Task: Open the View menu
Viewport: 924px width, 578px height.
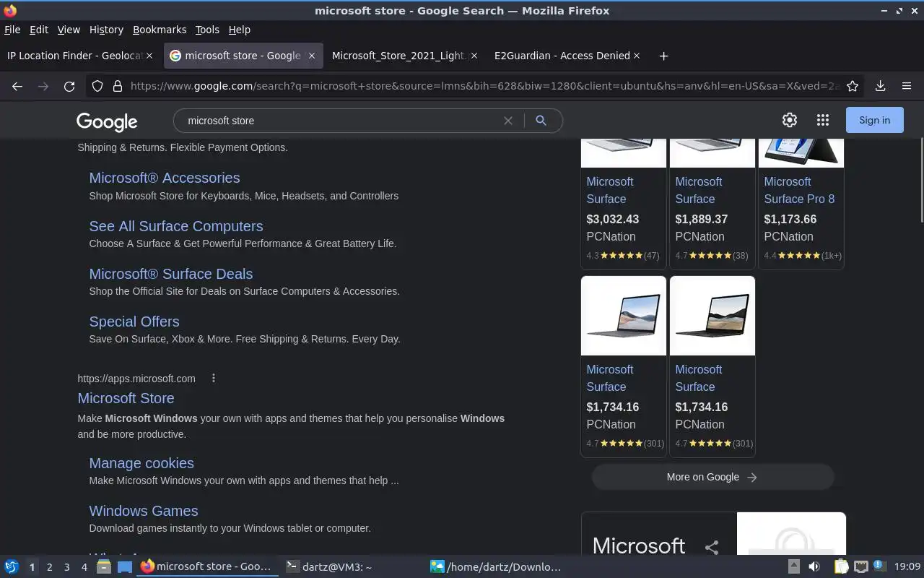Action: coord(69,30)
